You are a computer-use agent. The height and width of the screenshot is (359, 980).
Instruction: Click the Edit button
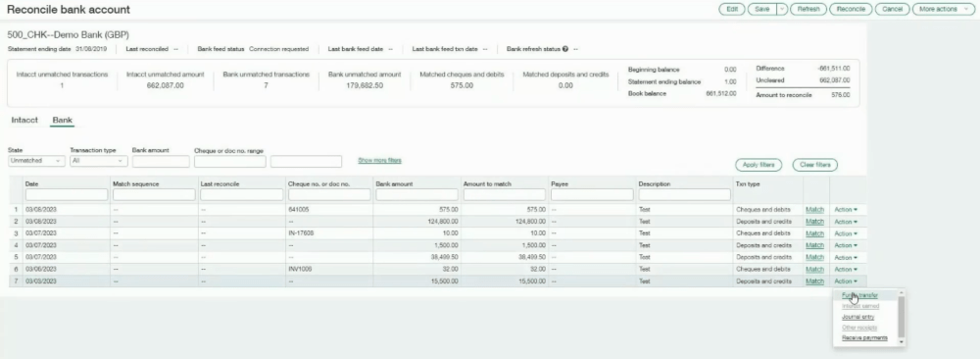(732, 10)
